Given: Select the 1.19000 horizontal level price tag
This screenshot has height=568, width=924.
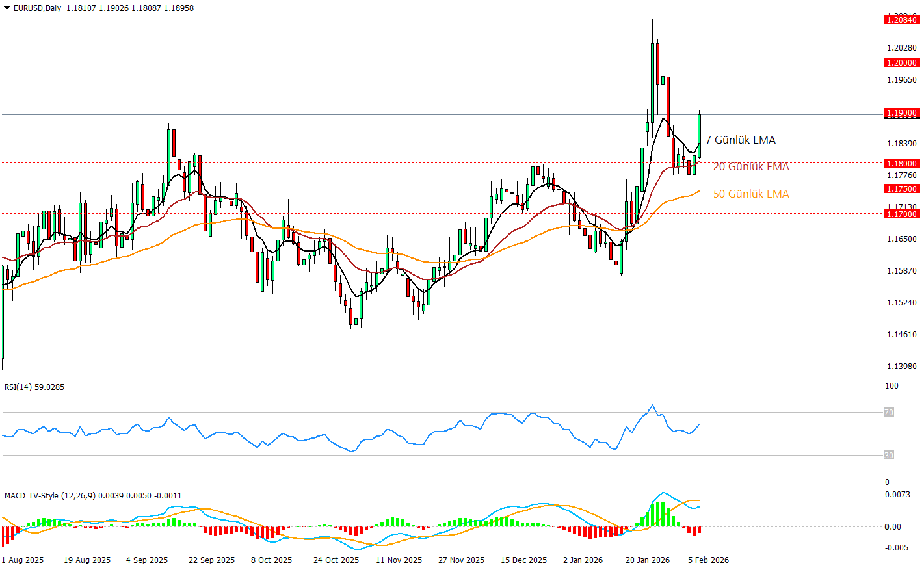Looking at the screenshot, I should [901, 113].
